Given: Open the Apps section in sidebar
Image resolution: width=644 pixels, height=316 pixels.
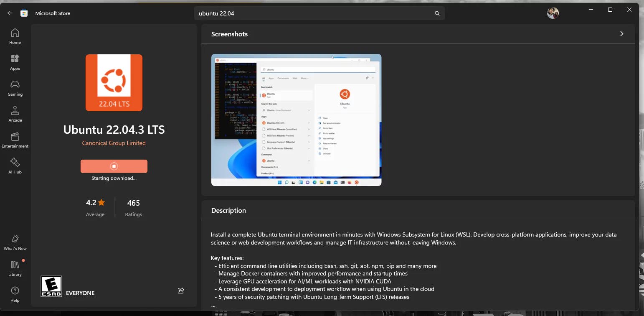Looking at the screenshot, I should coord(15,62).
